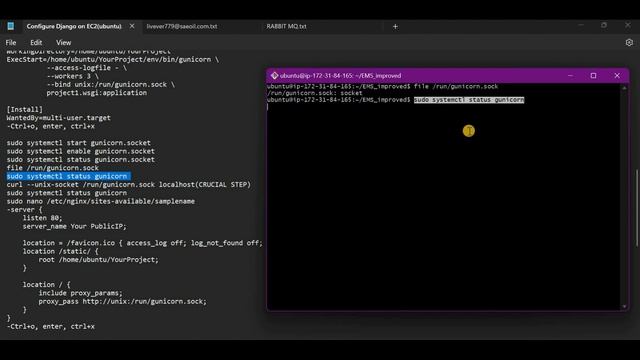Click selected command text in terminal
The width and height of the screenshot is (640, 360).
click(x=469, y=100)
